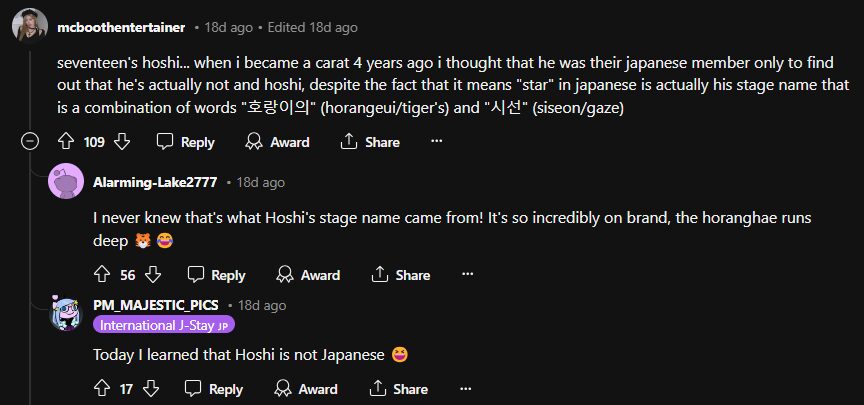Viewport: 864px width, 405px height.
Task: Reply to mcboothentertainer's comment
Action: [x=187, y=142]
